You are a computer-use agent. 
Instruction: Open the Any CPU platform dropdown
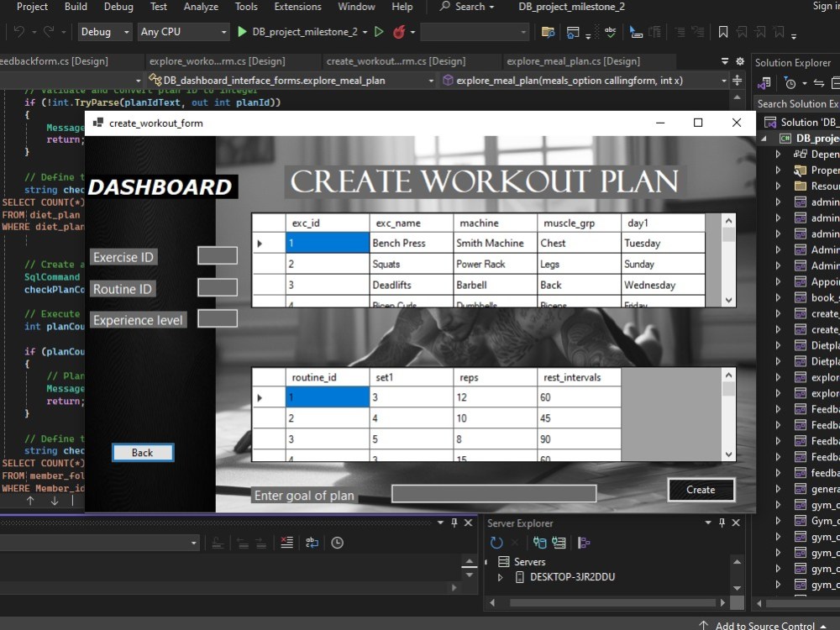point(183,32)
